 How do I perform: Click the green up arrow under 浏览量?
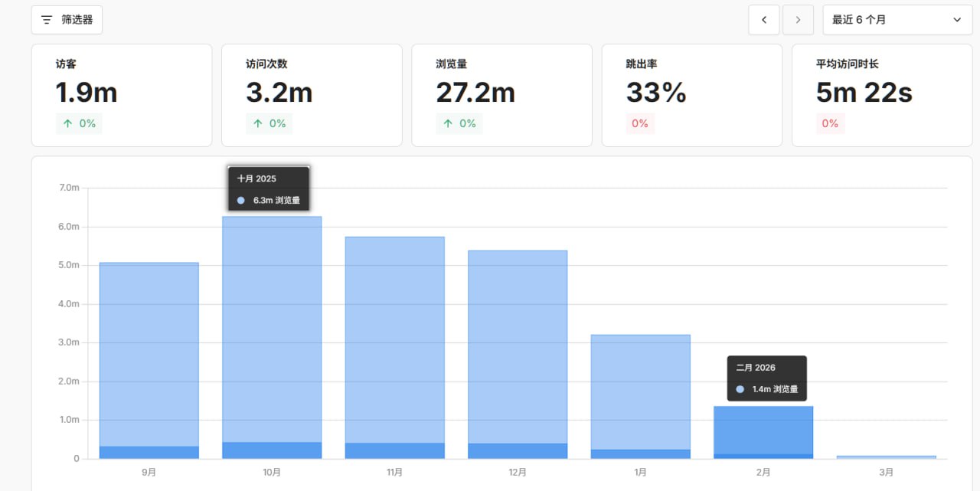click(448, 123)
